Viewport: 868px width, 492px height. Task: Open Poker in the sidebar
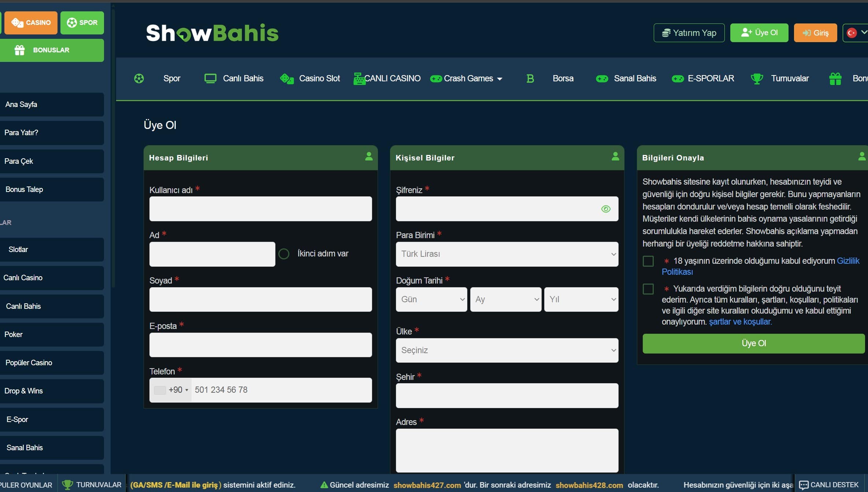52,334
